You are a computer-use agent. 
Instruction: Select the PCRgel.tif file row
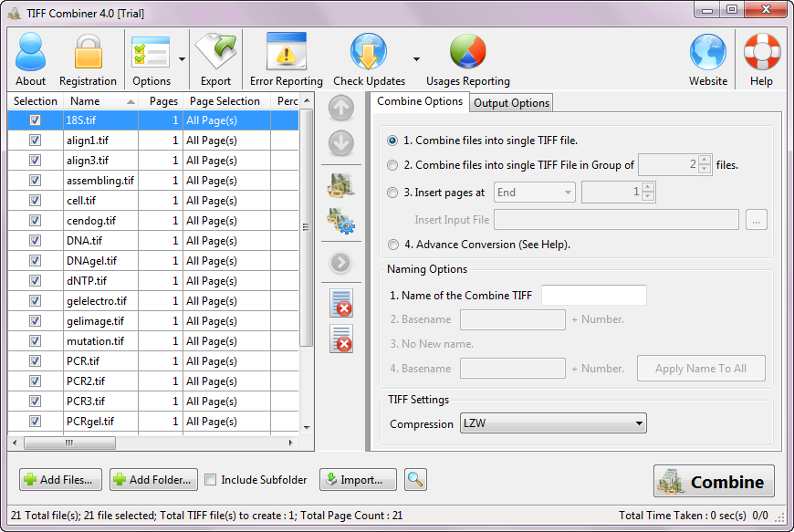tap(153, 422)
